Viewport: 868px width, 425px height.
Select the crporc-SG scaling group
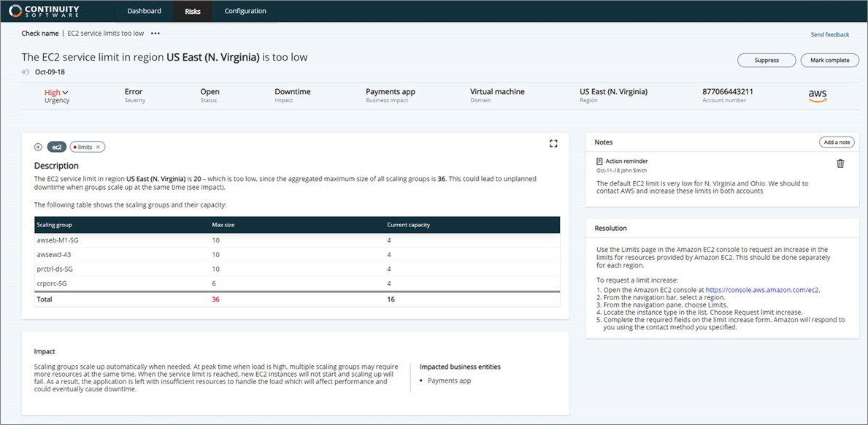(52, 283)
